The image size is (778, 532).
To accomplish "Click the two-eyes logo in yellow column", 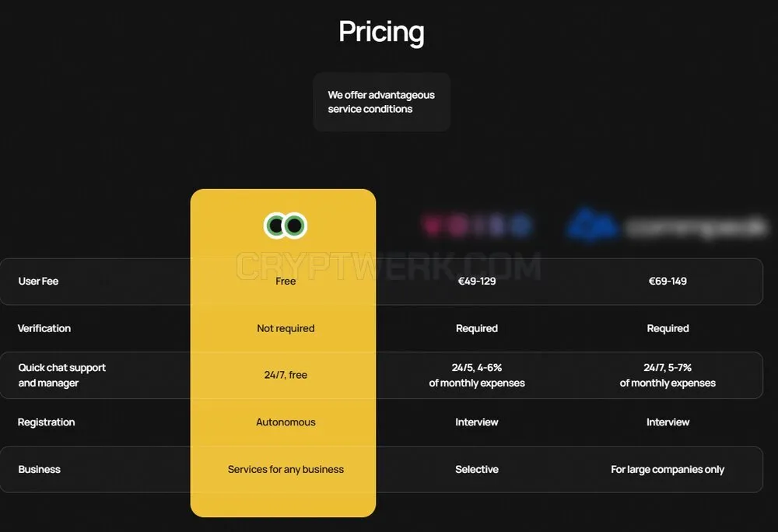I will (286, 226).
